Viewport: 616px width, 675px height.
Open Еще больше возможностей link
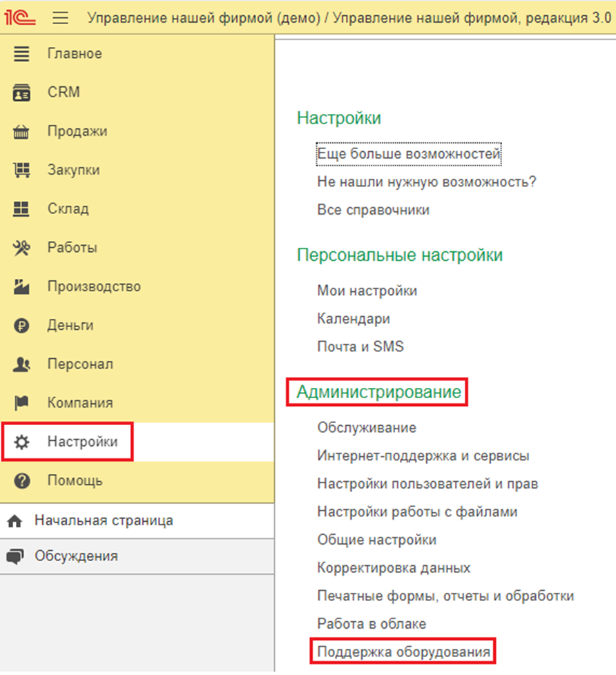click(x=409, y=154)
